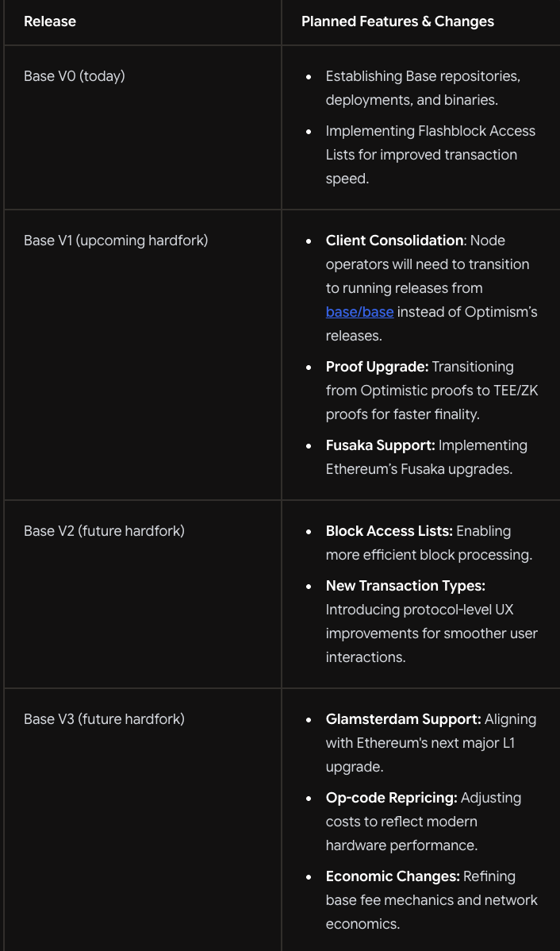
Task: Click the "Establishing Base repositories" bullet text
Action: click(422, 76)
